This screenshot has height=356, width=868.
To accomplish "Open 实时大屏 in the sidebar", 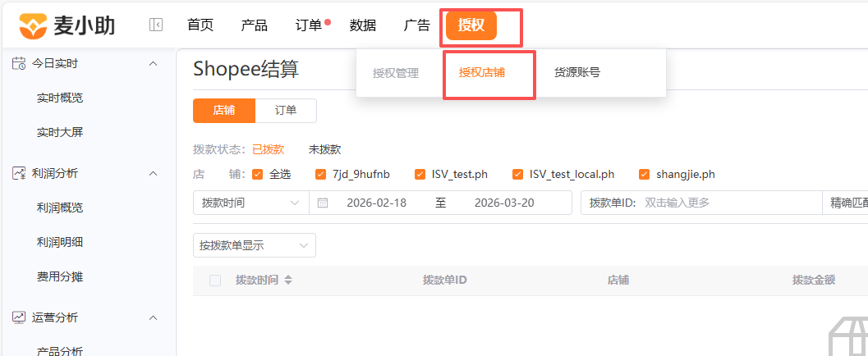I will point(60,133).
